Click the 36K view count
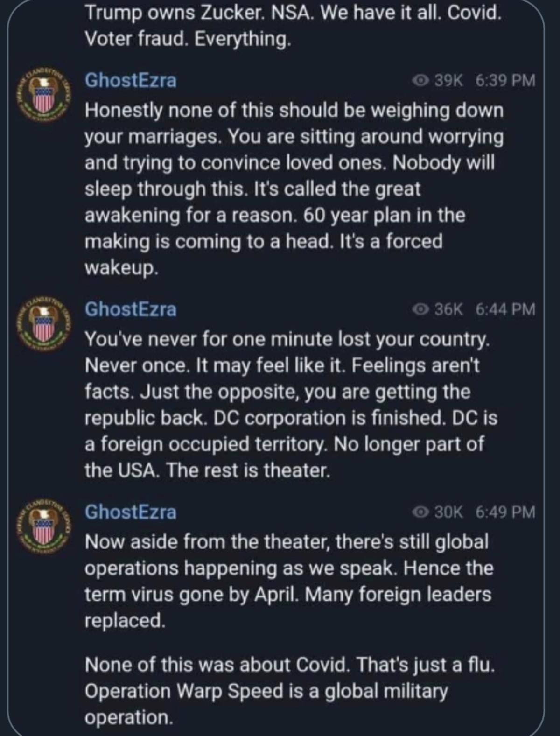Viewport: 560px width, 736px height. coord(448,309)
